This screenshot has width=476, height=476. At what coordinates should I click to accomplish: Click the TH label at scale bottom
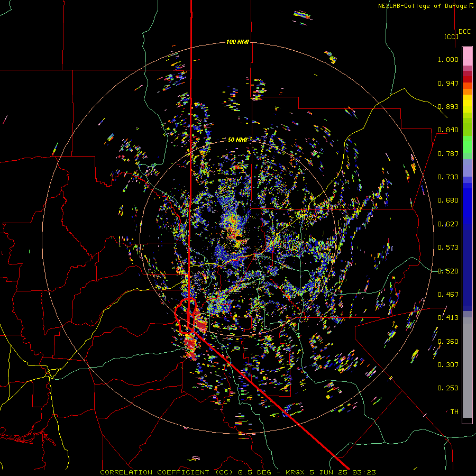tap(454, 412)
